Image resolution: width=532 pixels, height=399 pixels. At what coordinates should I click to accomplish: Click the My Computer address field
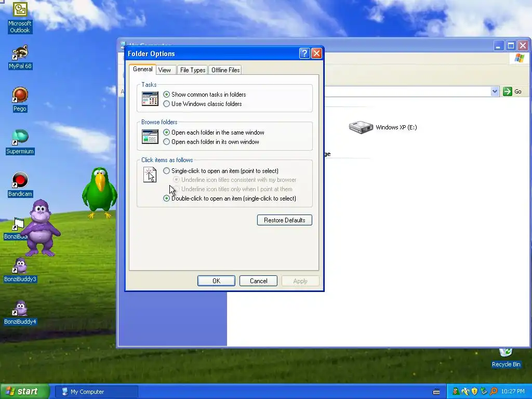[x=407, y=91]
